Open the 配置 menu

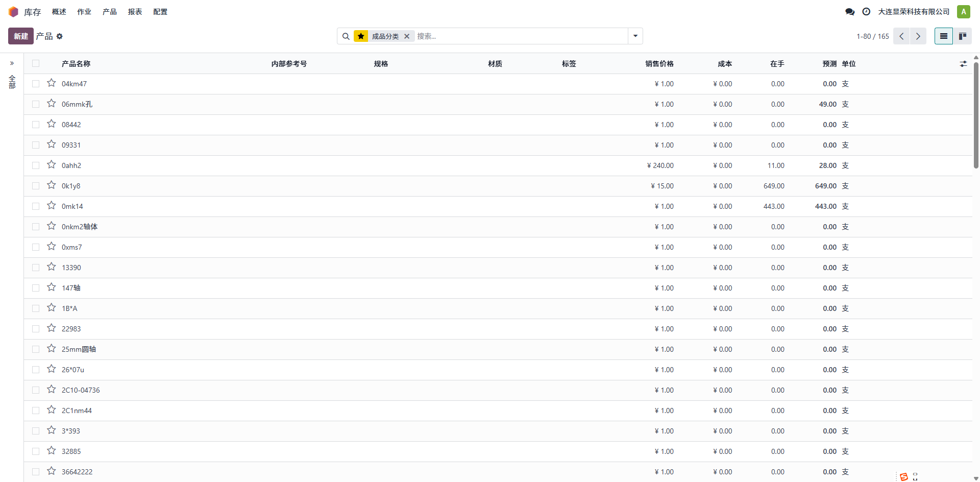point(160,12)
